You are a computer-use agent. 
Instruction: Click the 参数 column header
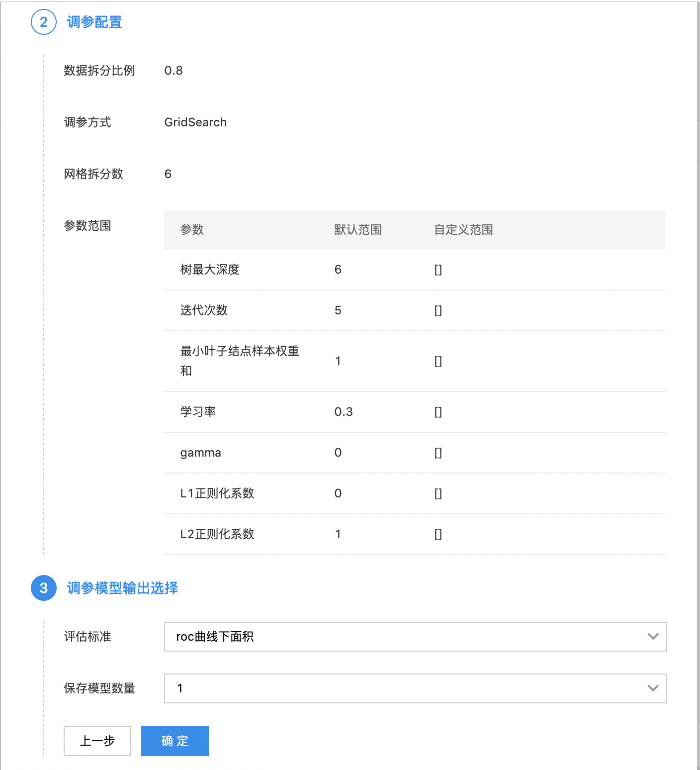point(192,230)
